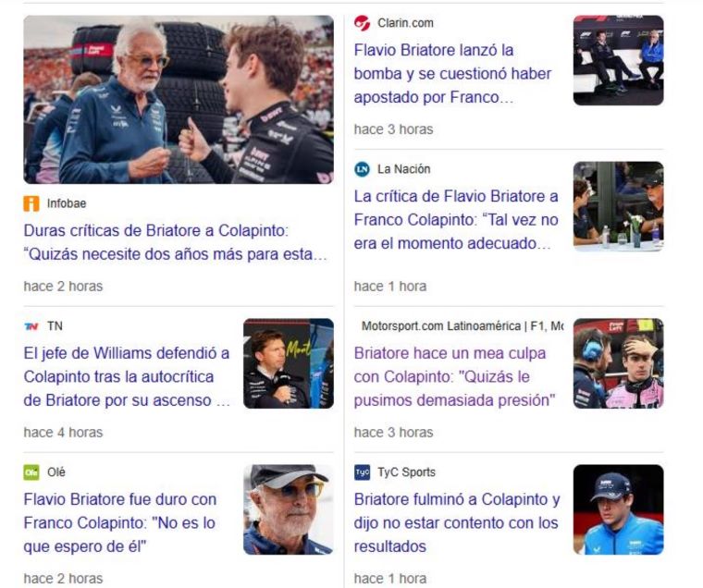Image resolution: width=703 pixels, height=588 pixels.
Task: Click the Olé article Briatore cap thumbnail
Action: click(x=289, y=509)
